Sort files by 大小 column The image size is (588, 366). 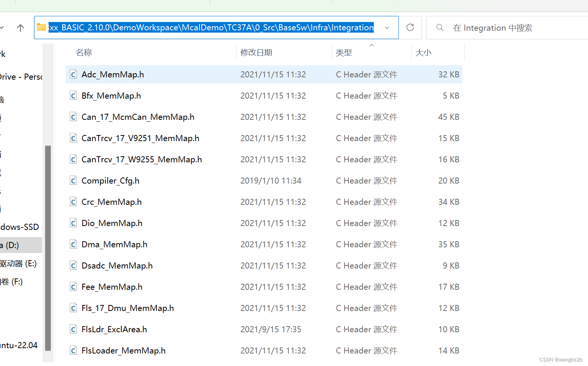[x=423, y=52]
